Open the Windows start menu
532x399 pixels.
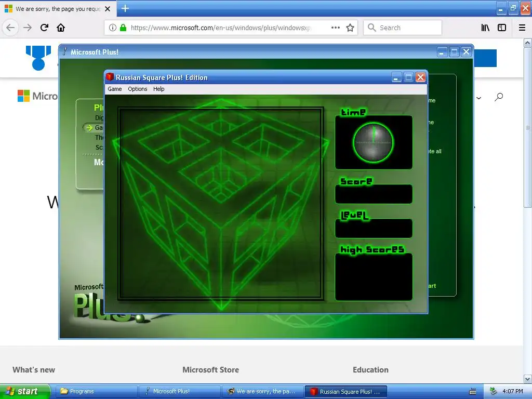tap(25, 391)
